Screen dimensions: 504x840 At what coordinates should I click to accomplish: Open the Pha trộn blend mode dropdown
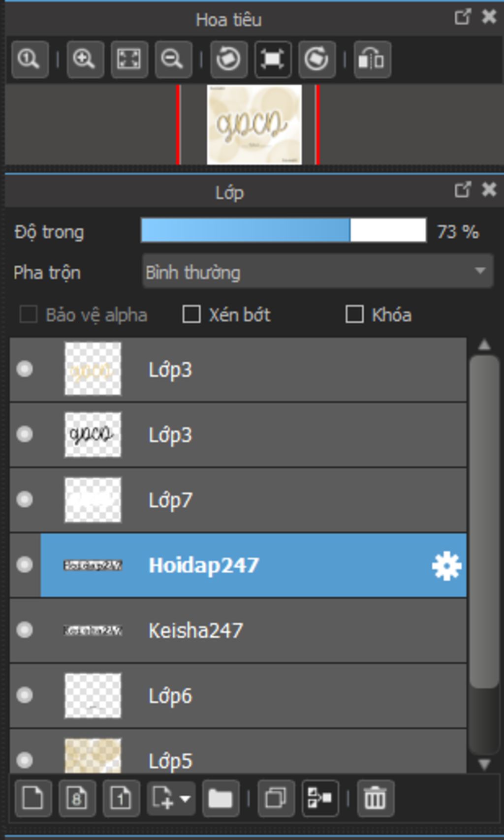[317, 272]
